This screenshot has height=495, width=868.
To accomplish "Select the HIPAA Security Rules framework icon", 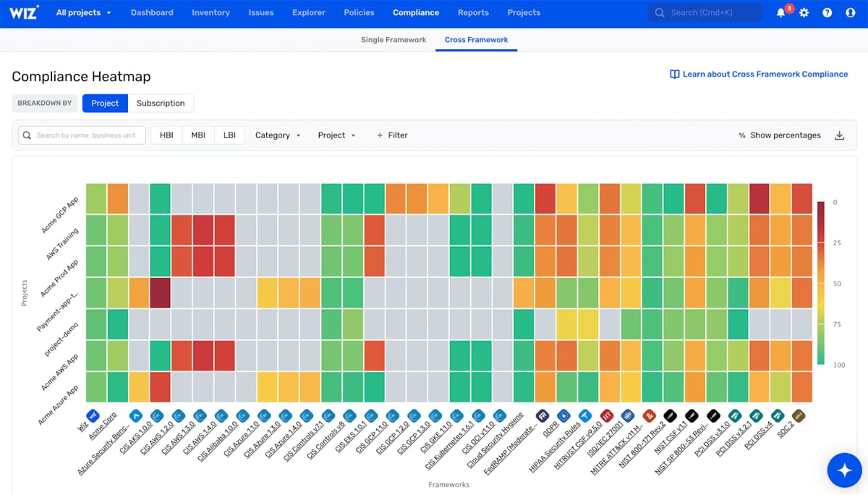I will tap(585, 416).
